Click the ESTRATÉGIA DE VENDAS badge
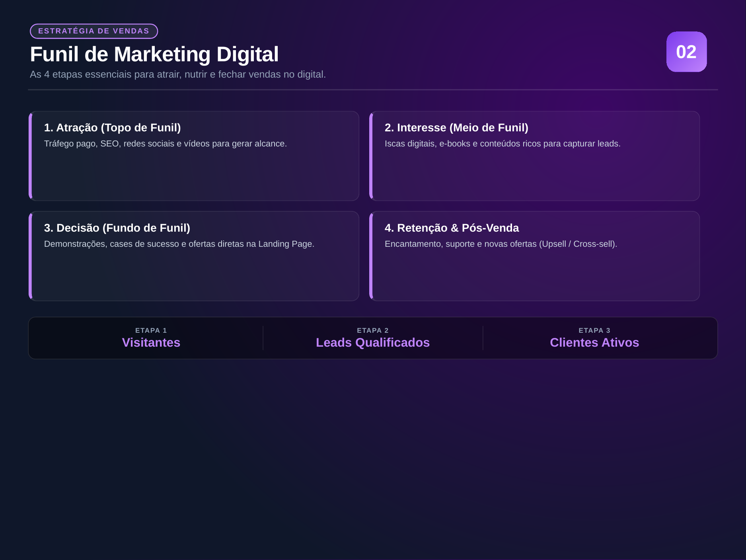This screenshot has height=560, width=746. click(x=94, y=31)
